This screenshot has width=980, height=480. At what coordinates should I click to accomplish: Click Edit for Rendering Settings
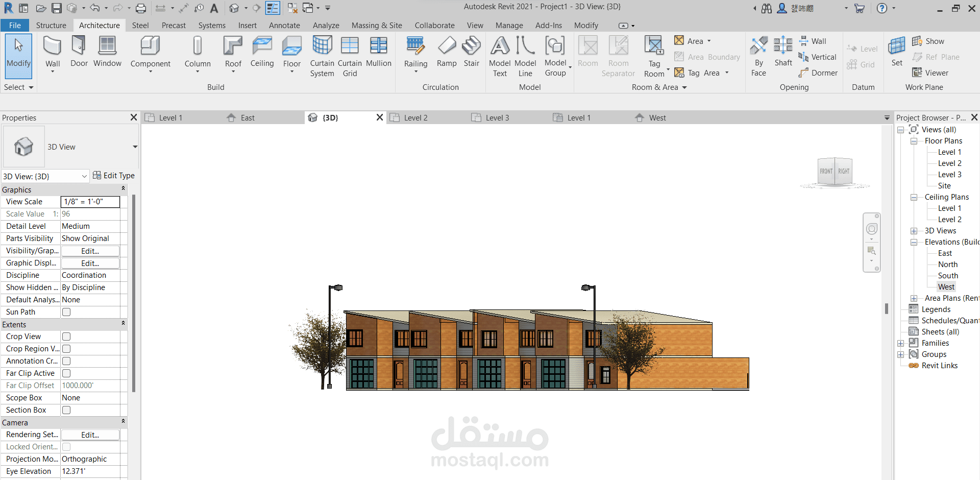[90, 435]
